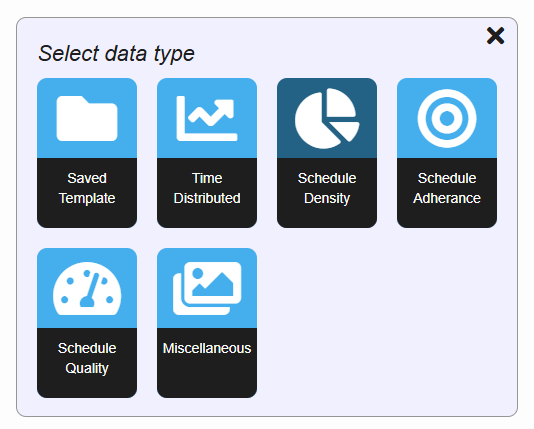Pick the Time Distributed data type tile
The height and width of the screenshot is (429, 534).
(207, 153)
